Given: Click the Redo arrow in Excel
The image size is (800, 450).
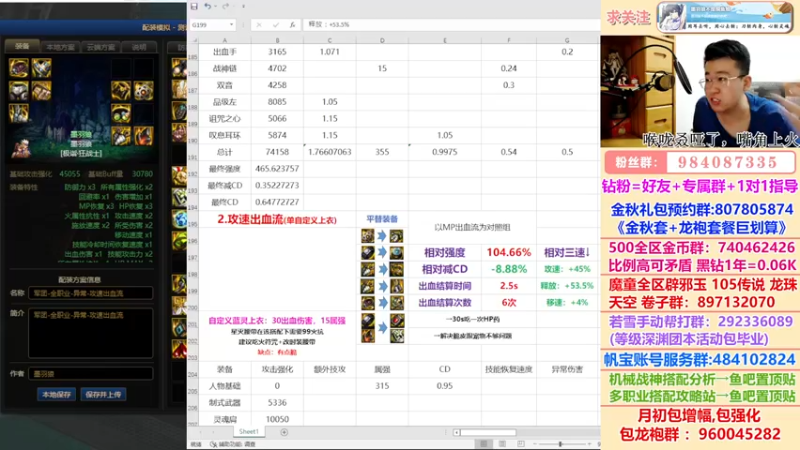Looking at the screenshot, I should 225,6.
